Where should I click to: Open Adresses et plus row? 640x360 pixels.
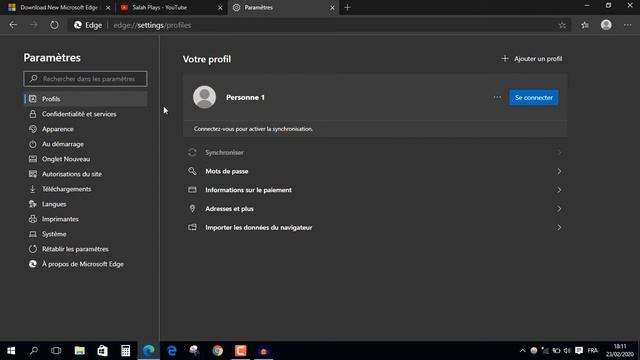375,209
